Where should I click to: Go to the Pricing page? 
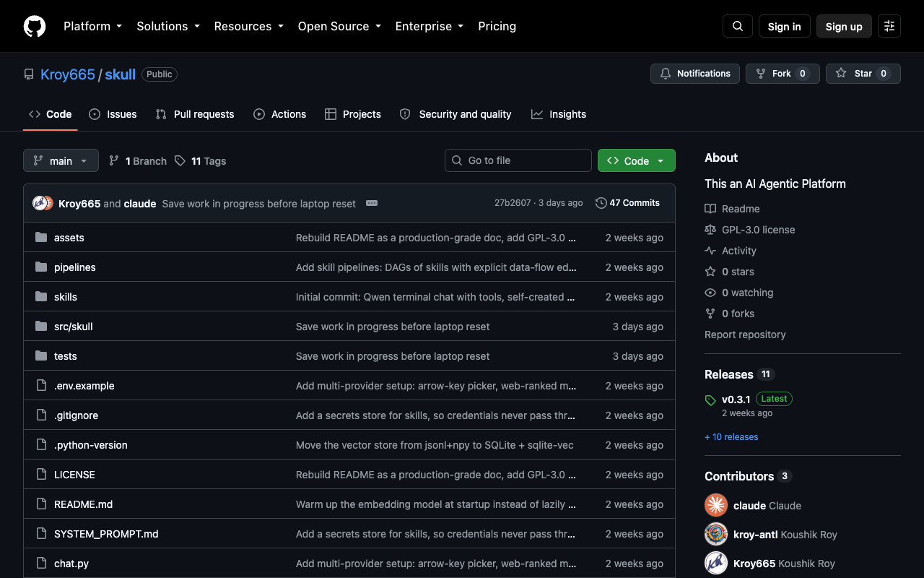pyautogui.click(x=497, y=26)
